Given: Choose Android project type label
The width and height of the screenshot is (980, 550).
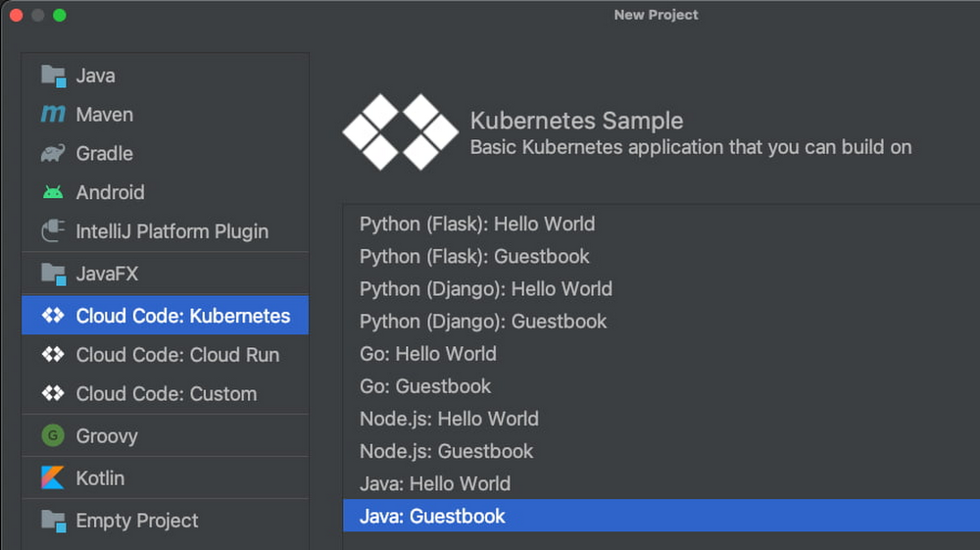Looking at the screenshot, I should click(x=110, y=192).
